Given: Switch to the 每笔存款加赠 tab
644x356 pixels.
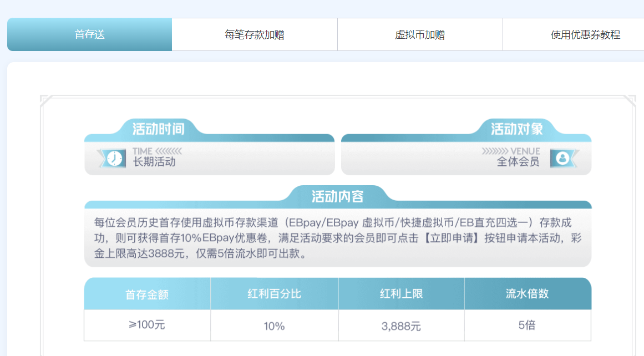Looking at the screenshot, I should click(x=254, y=35).
